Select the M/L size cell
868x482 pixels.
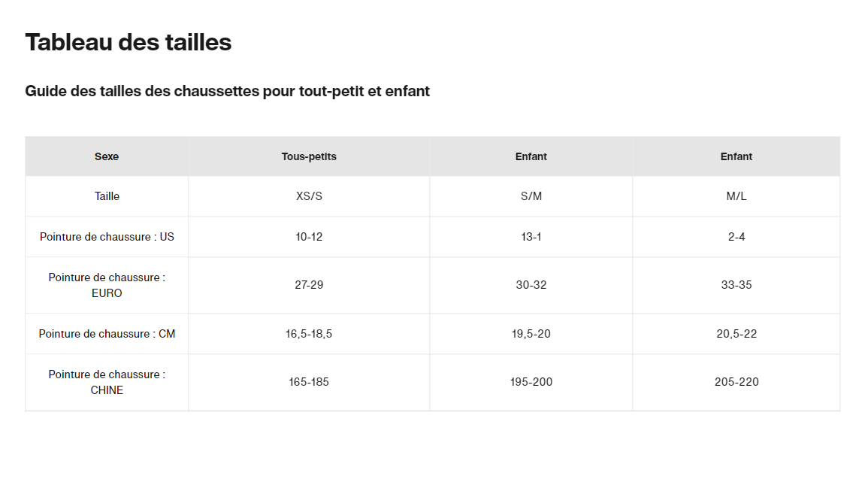pos(736,196)
